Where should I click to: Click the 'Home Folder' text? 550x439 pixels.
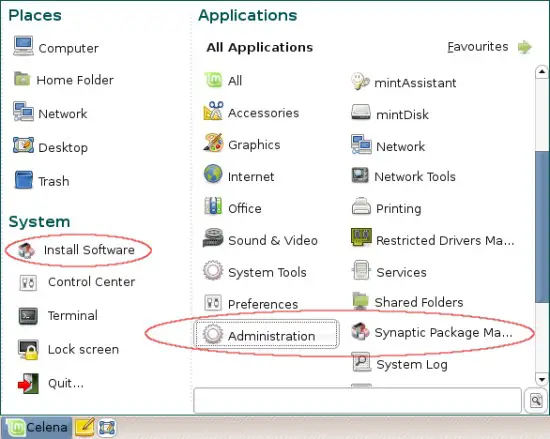point(75,80)
